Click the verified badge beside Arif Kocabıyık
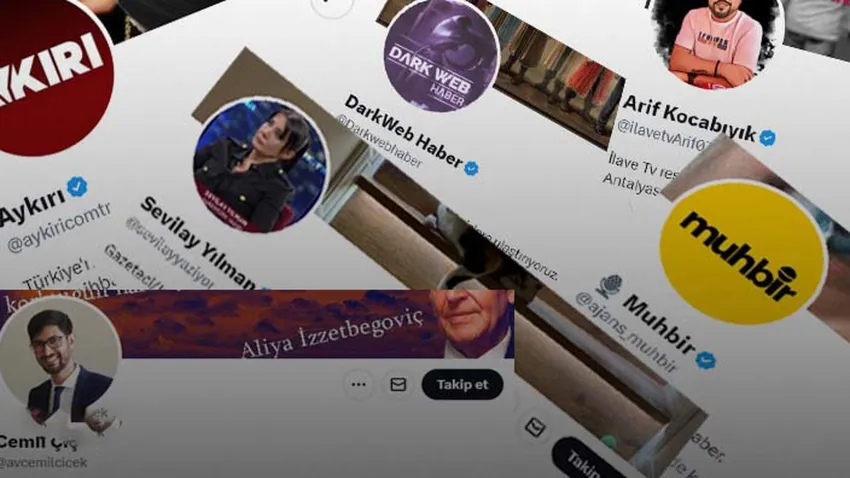 coord(767,138)
